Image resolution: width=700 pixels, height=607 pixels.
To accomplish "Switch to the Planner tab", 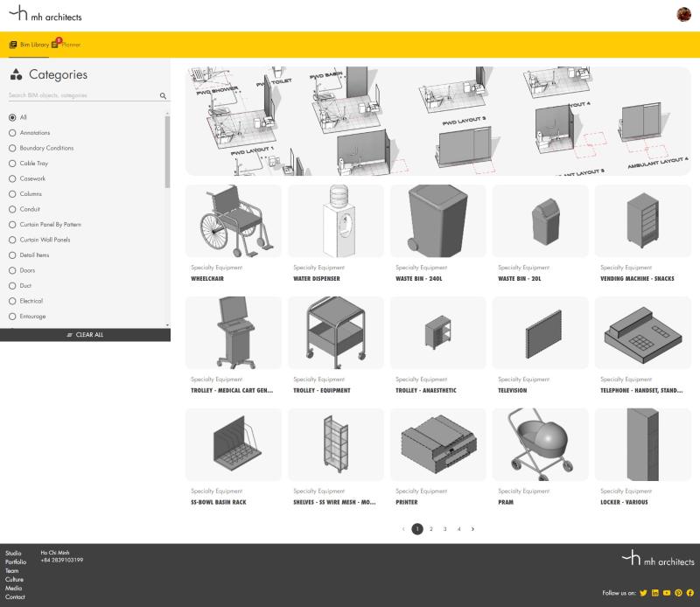I will coord(66,45).
